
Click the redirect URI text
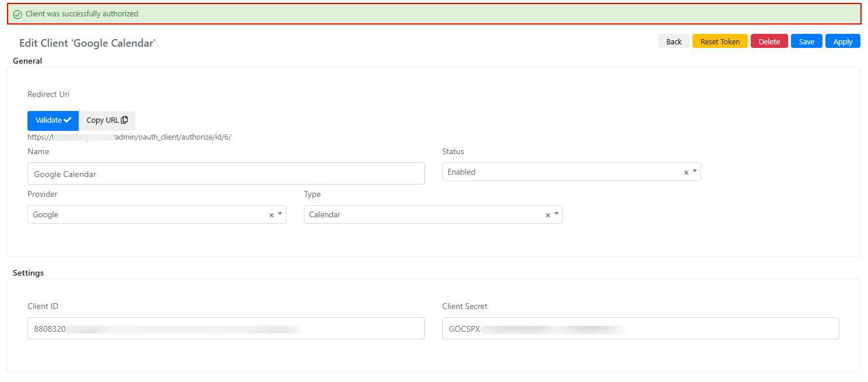click(129, 137)
